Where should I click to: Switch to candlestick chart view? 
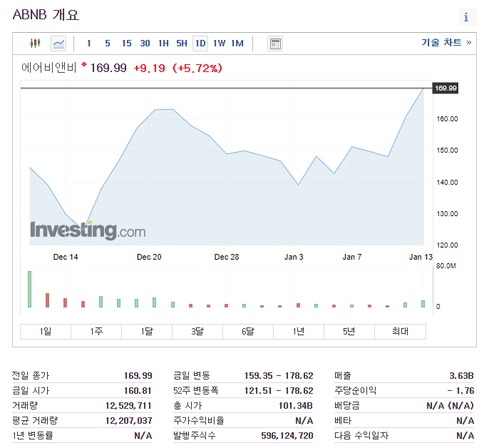(x=36, y=43)
